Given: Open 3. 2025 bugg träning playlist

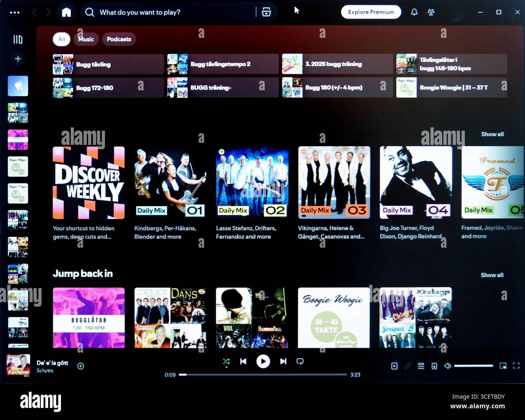Looking at the screenshot, I should pyautogui.click(x=337, y=64).
